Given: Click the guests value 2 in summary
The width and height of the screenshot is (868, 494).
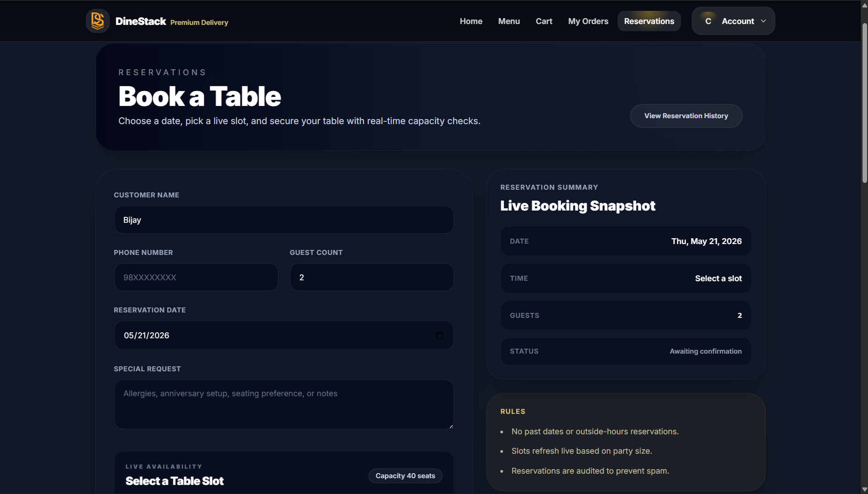Looking at the screenshot, I should 739,316.
